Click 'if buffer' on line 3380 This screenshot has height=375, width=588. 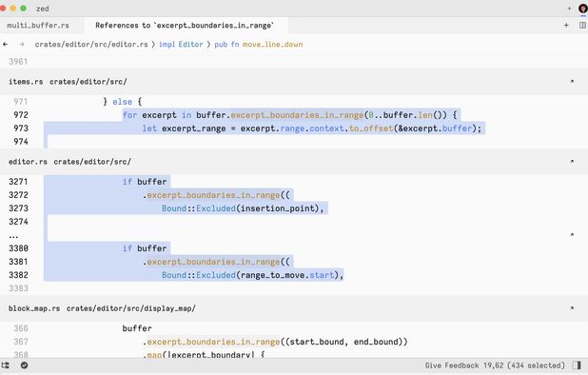pyautogui.click(x=145, y=248)
